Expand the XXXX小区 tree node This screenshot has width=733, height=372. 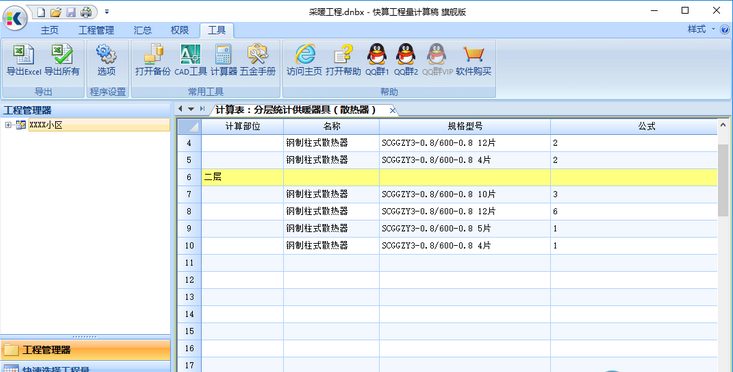coord(8,125)
